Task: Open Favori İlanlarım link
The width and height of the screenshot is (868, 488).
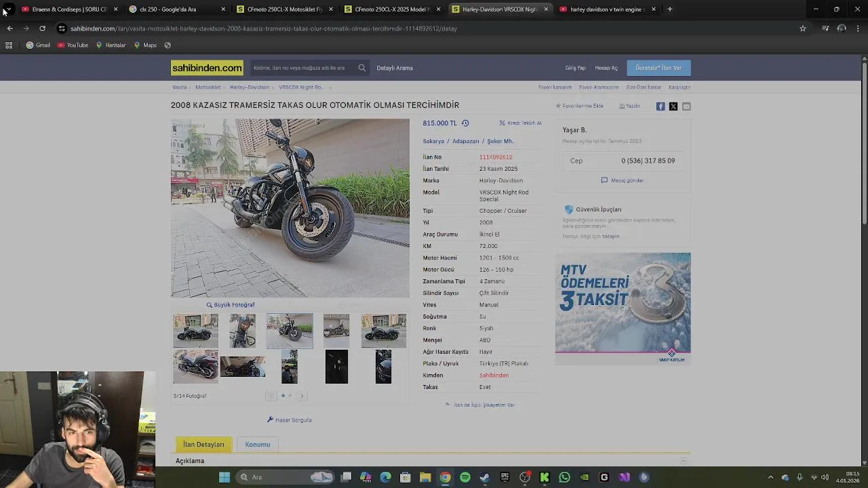Action: (x=555, y=87)
